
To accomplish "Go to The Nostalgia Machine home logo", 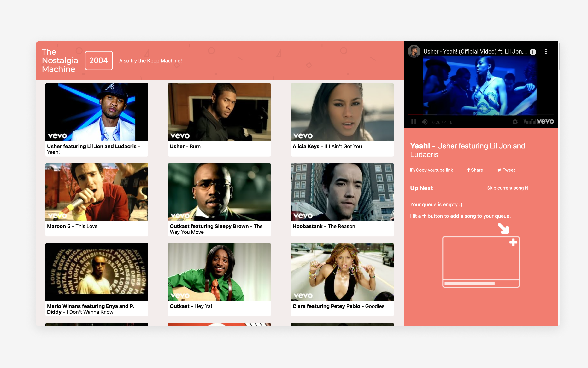I will pos(60,60).
